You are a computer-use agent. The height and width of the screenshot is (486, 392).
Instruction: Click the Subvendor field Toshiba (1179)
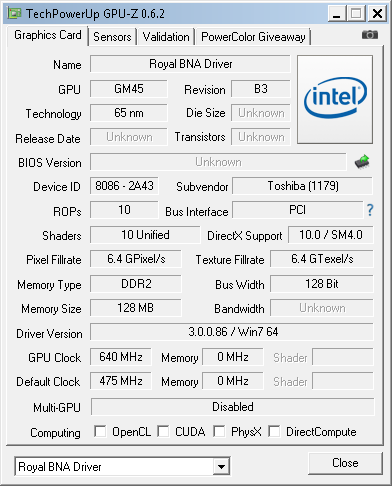[x=303, y=186]
